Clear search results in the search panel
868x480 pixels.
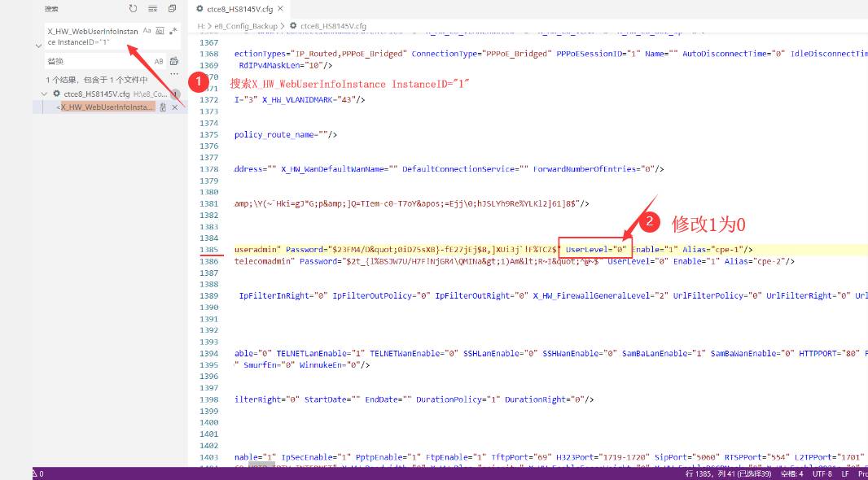point(152,9)
